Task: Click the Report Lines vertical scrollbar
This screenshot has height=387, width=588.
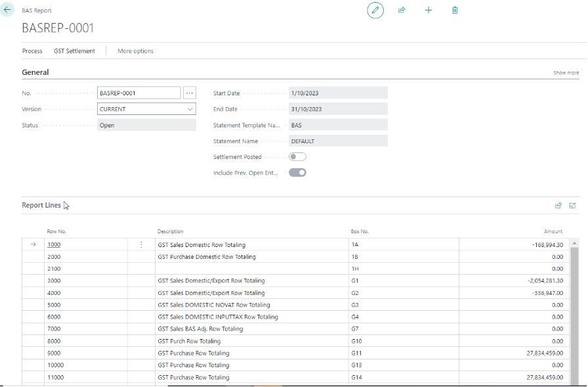Action: coord(575,309)
